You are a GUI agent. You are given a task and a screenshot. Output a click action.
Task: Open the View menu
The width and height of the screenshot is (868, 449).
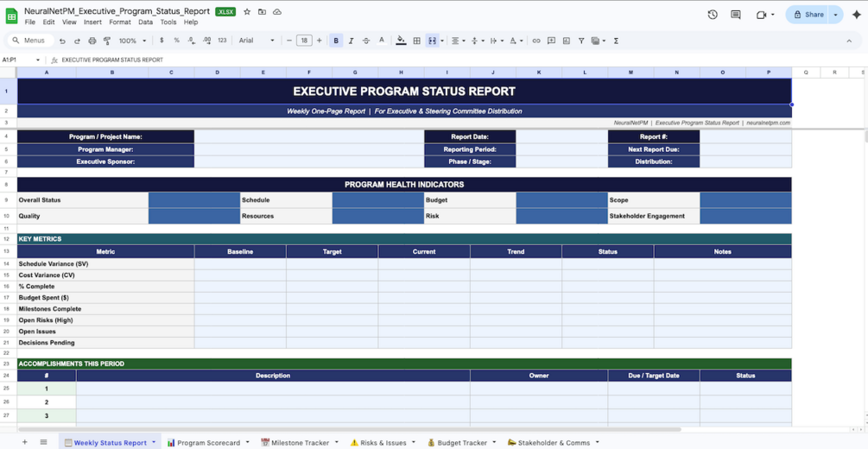pyautogui.click(x=69, y=22)
